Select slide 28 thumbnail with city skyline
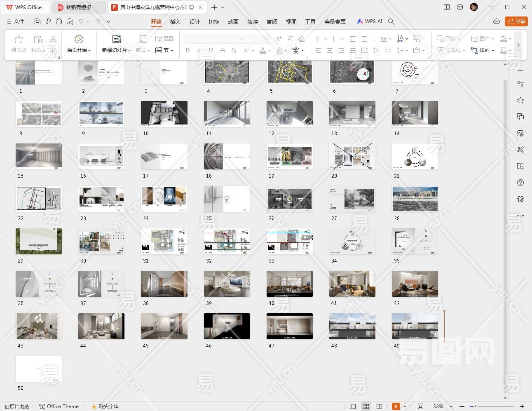This screenshot has width=532, height=411. click(415, 199)
